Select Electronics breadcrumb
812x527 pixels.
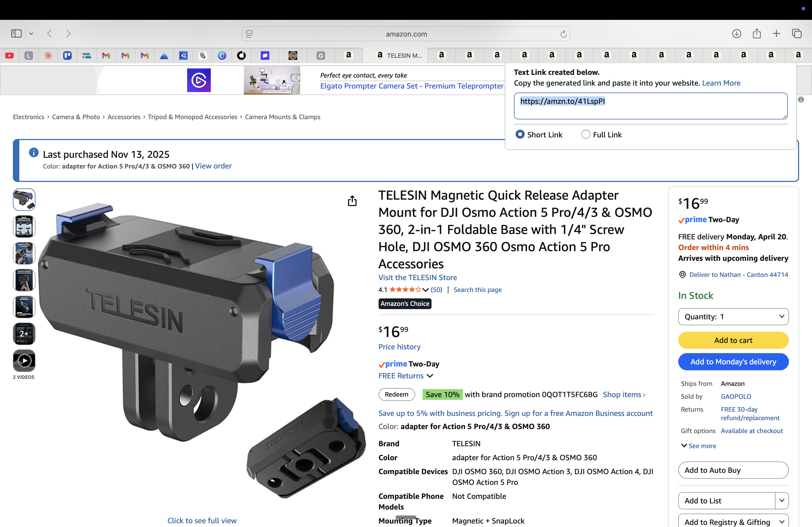(29, 117)
